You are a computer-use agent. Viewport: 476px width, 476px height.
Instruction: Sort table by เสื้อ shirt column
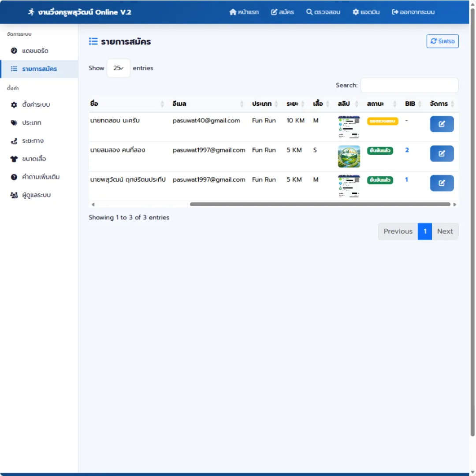pyautogui.click(x=321, y=104)
